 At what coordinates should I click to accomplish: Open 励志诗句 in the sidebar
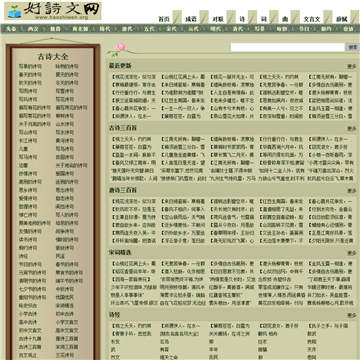point(65,198)
